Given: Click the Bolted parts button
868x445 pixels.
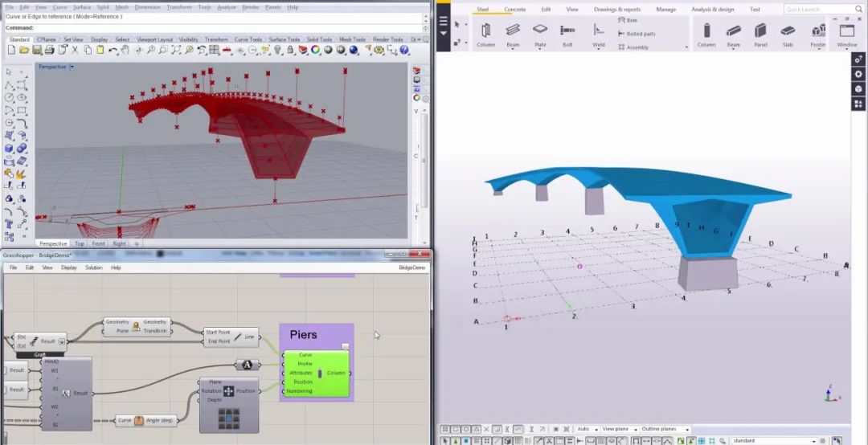Looking at the screenshot, I should (641, 34).
